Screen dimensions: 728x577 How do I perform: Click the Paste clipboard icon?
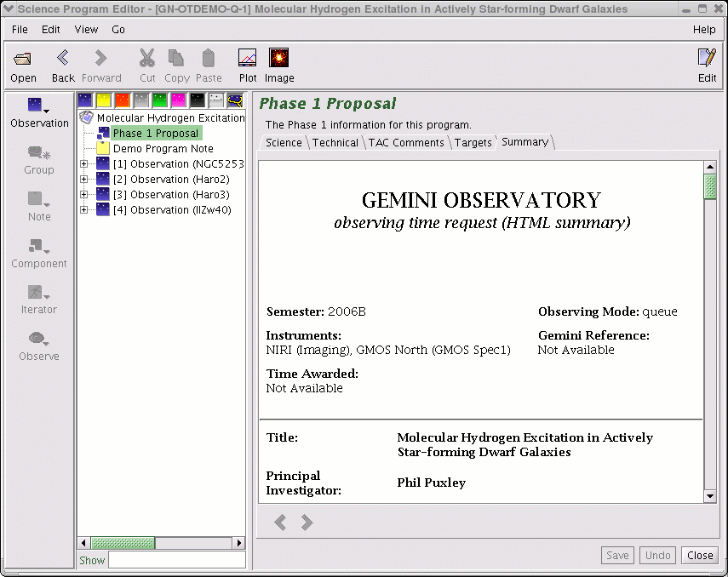click(x=209, y=66)
